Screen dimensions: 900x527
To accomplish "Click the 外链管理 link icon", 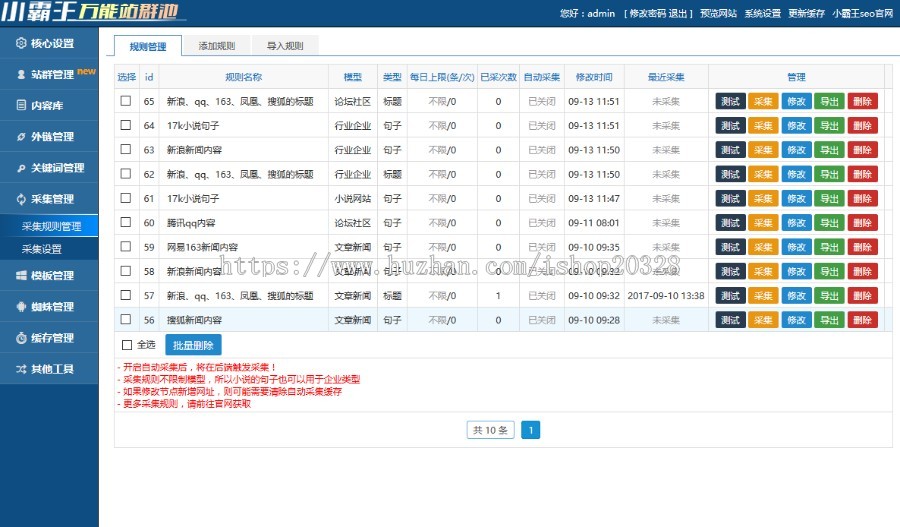I will coord(21,137).
